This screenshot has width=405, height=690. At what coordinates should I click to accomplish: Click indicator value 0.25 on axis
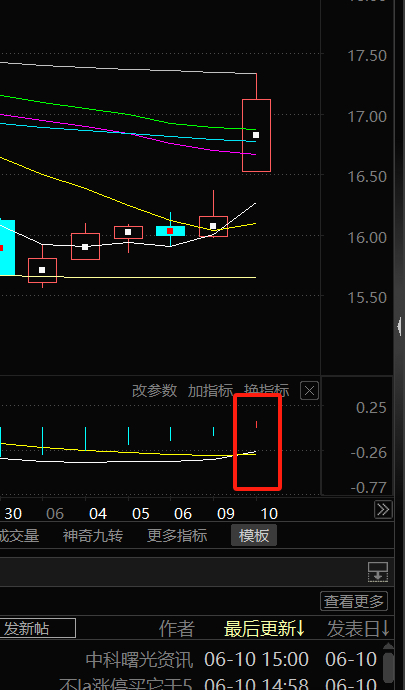click(x=371, y=408)
